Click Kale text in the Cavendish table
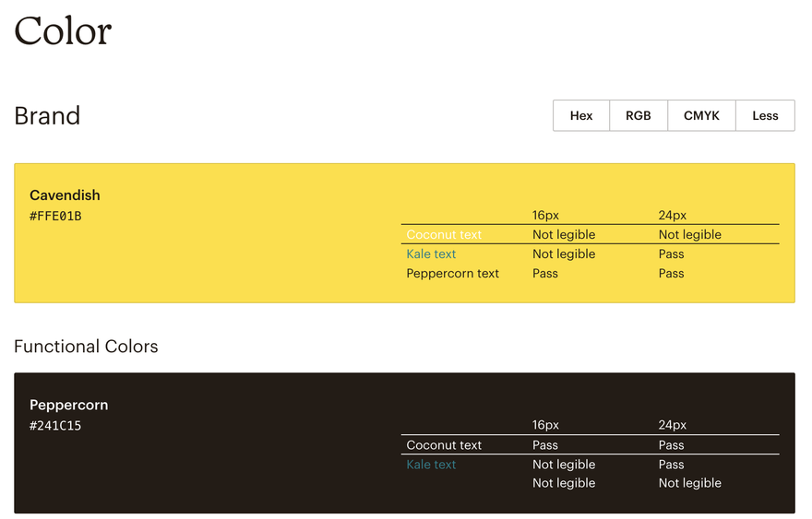Screen dimensions: 812x519 (431, 254)
